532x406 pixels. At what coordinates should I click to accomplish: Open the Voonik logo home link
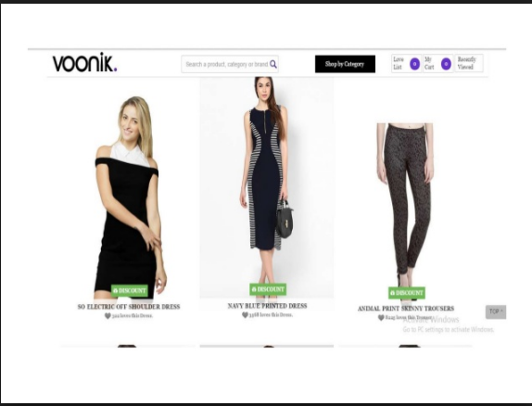coord(85,62)
